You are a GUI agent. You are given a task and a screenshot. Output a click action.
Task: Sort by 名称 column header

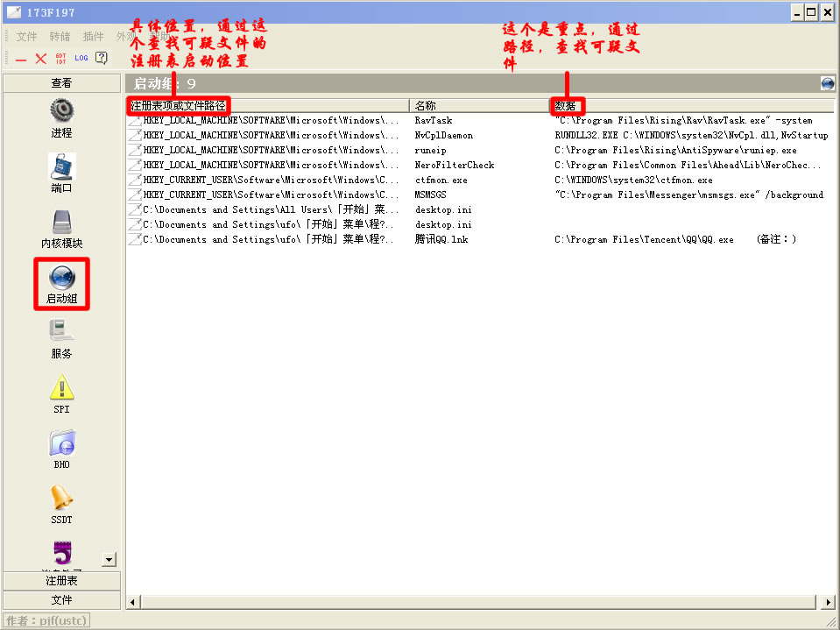pos(479,105)
